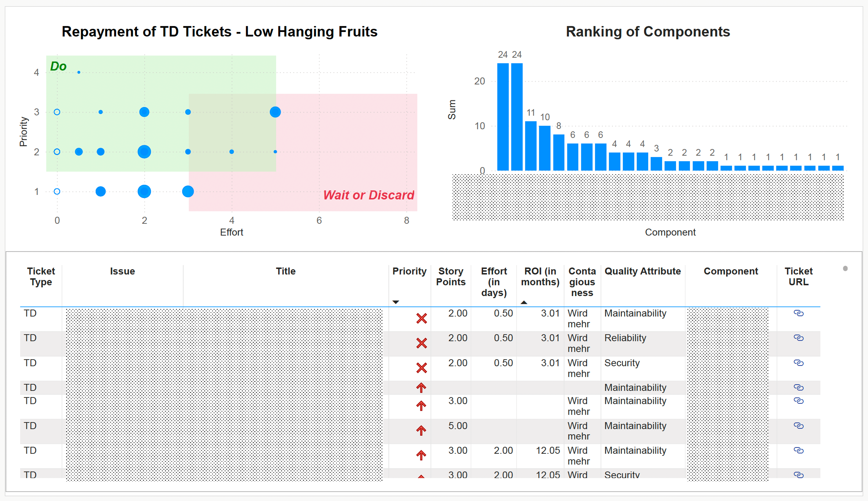Click the Component column header

730,271
